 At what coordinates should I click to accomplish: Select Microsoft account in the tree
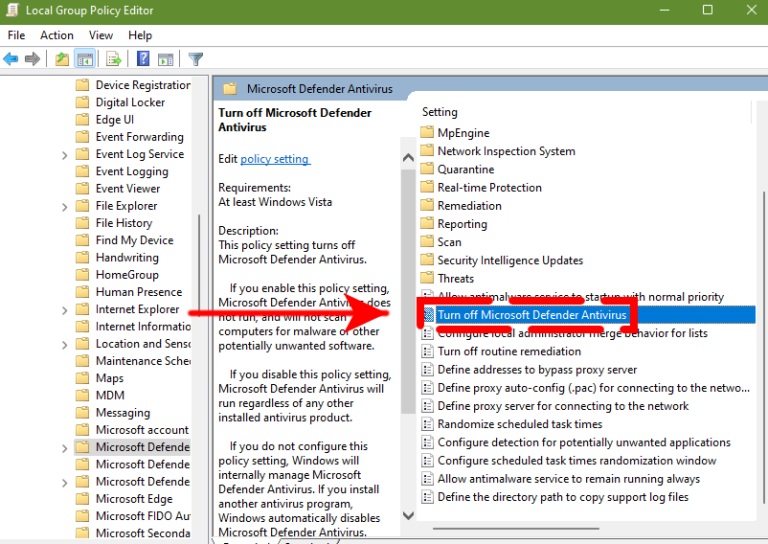coord(142,429)
